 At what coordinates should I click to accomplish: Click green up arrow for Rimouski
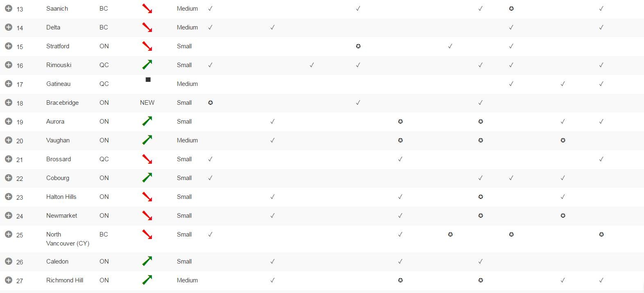click(147, 65)
